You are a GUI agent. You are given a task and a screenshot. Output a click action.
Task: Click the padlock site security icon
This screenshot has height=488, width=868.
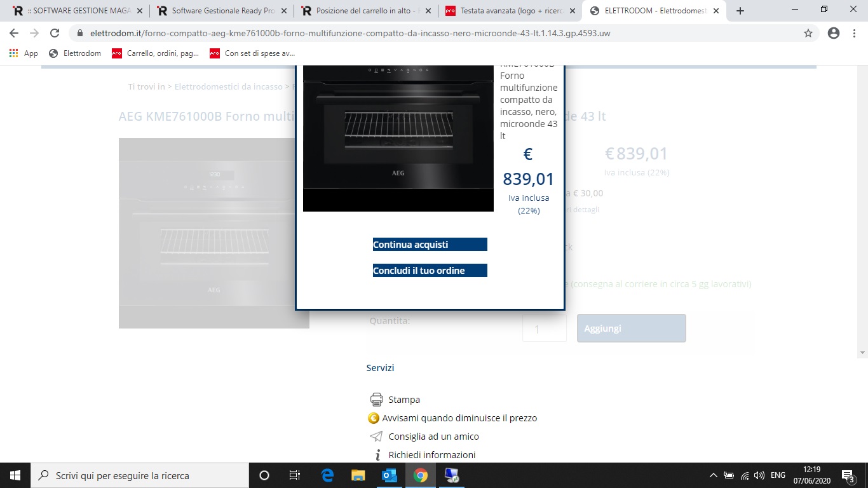pyautogui.click(x=79, y=33)
